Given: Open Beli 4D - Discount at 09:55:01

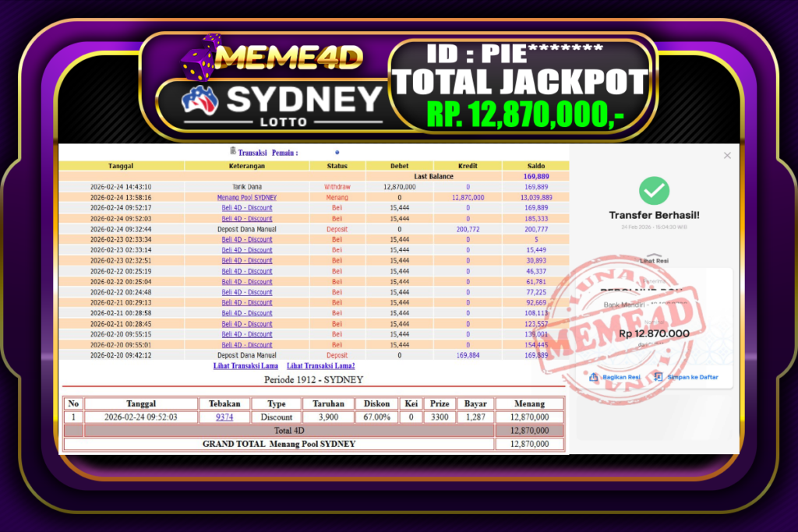Looking at the screenshot, I should click(x=247, y=345).
